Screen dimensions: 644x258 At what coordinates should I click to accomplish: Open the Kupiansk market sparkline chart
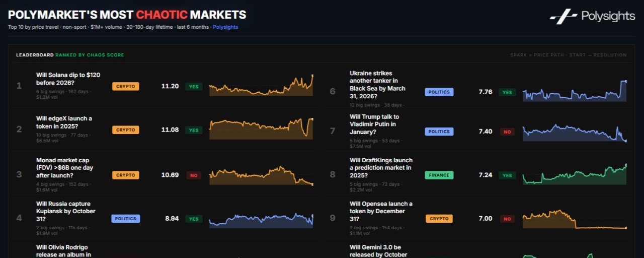pyautogui.click(x=261, y=220)
